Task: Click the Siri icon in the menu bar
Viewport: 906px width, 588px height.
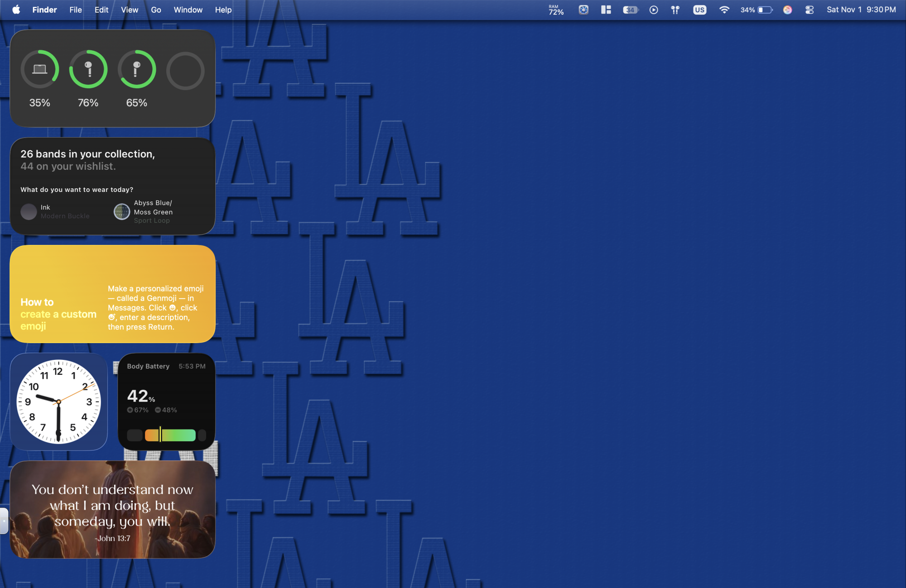Action: pos(788,10)
